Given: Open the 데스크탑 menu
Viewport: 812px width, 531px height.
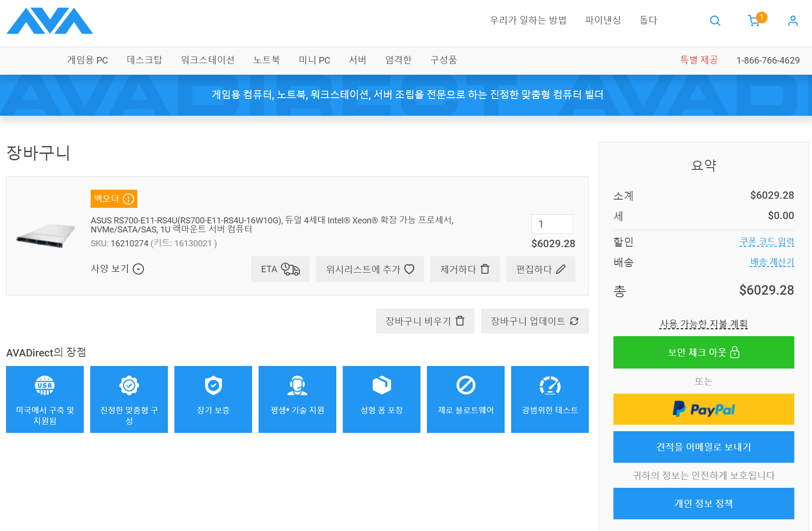Looking at the screenshot, I should tap(145, 60).
